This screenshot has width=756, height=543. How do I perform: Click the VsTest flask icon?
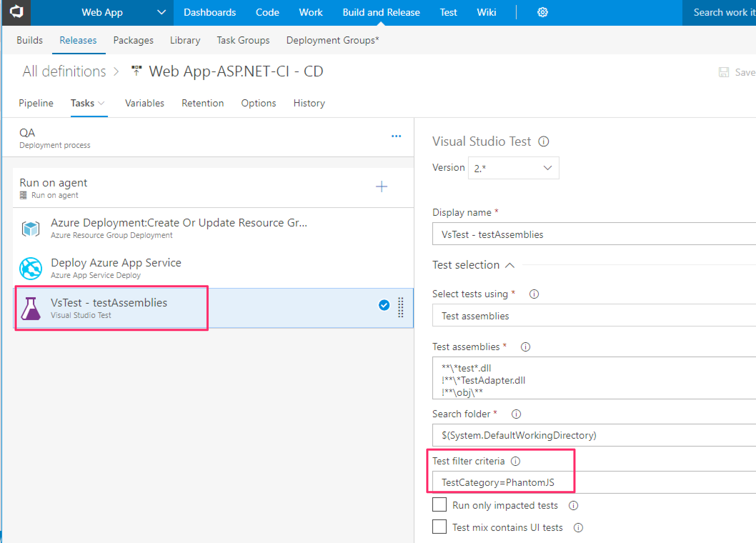[31, 308]
